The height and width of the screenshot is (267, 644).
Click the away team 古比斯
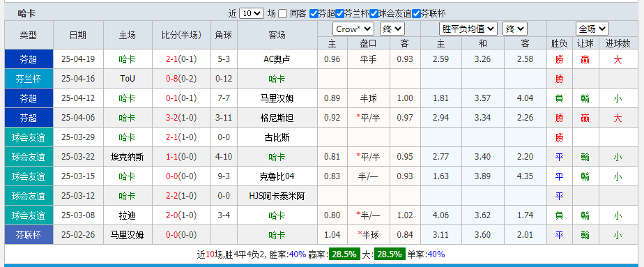coord(277,137)
